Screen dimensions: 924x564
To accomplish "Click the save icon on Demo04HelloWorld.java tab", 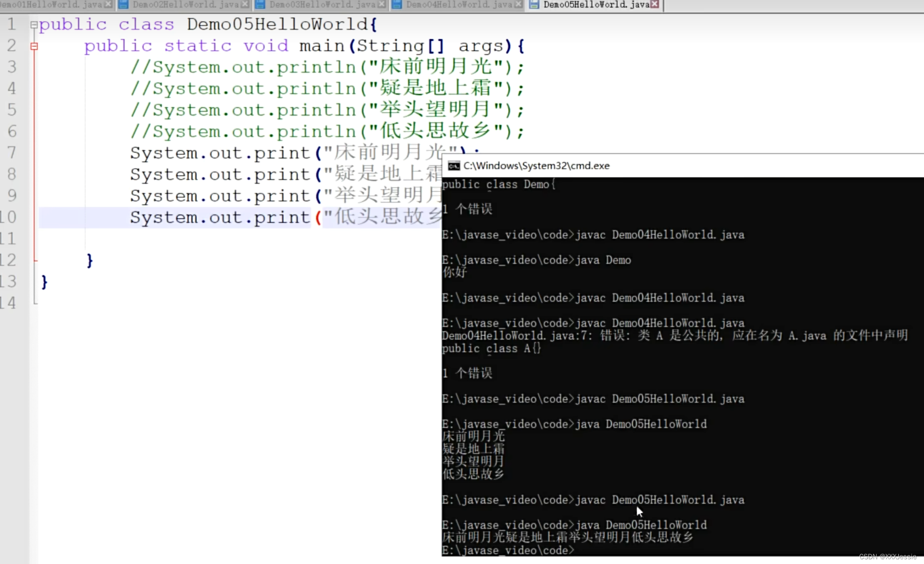I will tap(397, 5).
